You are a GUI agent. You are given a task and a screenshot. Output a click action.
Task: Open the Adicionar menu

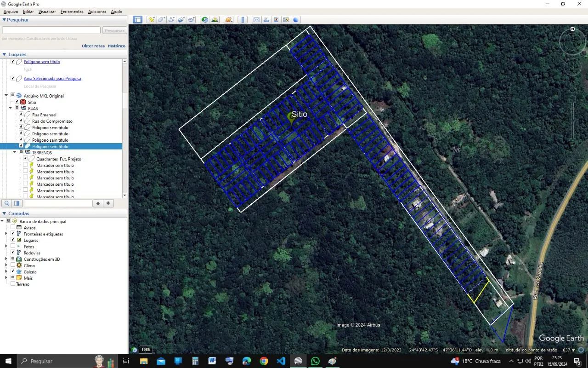coord(97,11)
